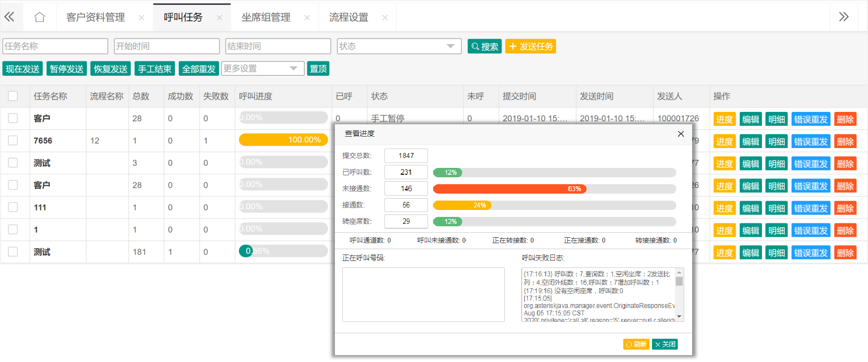The width and height of the screenshot is (868, 362).
Task: Click the double right chevron icon
Action: tap(844, 17)
